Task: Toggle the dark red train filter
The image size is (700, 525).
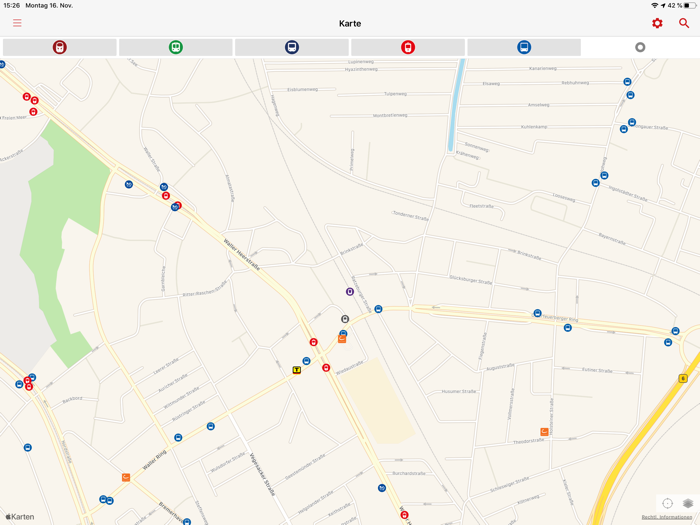Action: click(x=60, y=47)
